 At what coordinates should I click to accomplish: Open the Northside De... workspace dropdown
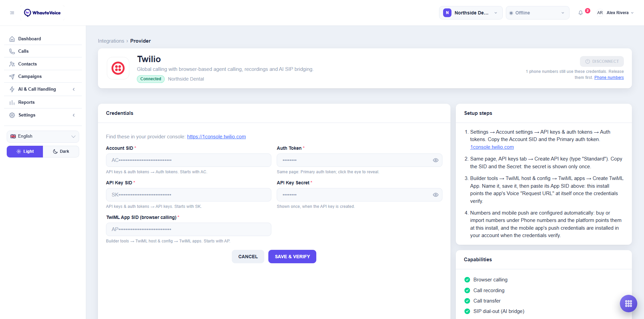pos(471,13)
